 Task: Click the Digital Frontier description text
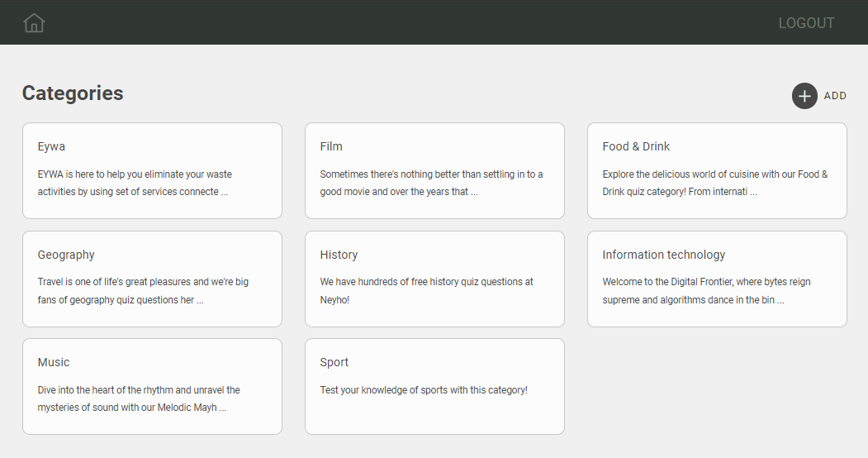pos(706,291)
